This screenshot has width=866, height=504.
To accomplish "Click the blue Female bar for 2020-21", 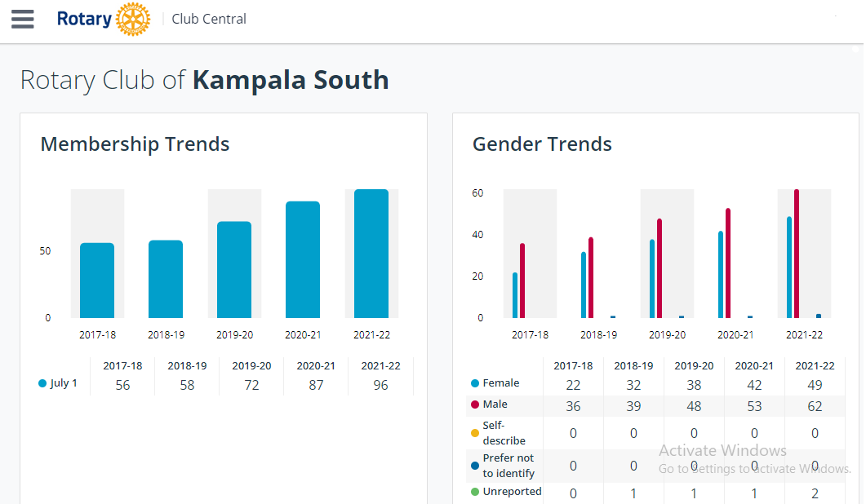I will pos(721,274).
